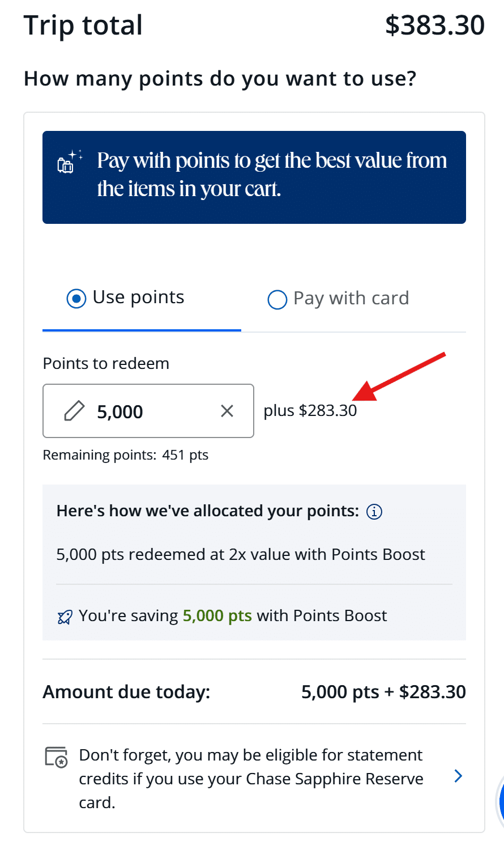Switch to the Pay with card label
The height and width of the screenshot is (841, 504).
[x=351, y=299]
